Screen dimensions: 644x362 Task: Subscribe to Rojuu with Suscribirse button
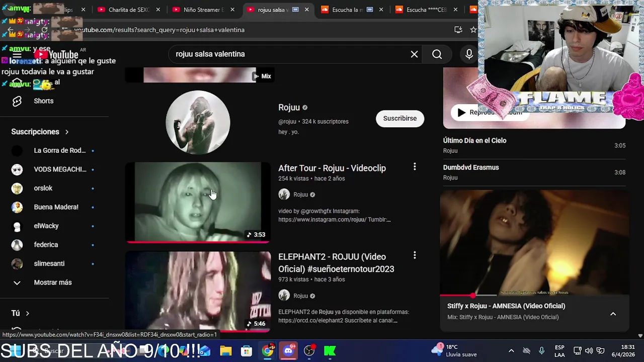tap(400, 119)
